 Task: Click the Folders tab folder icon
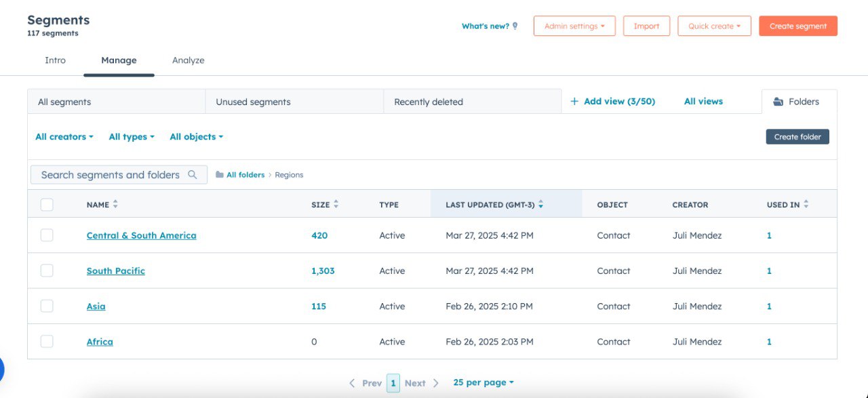778,102
